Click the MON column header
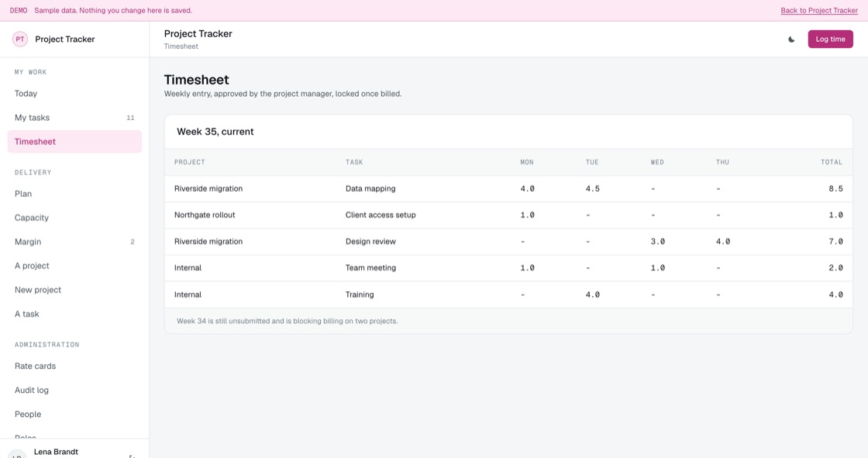 527,162
